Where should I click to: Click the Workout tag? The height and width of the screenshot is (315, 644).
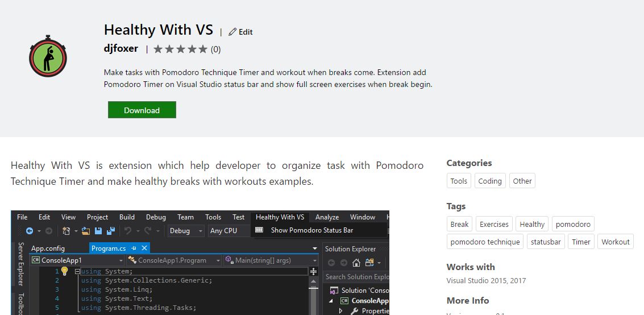click(615, 242)
